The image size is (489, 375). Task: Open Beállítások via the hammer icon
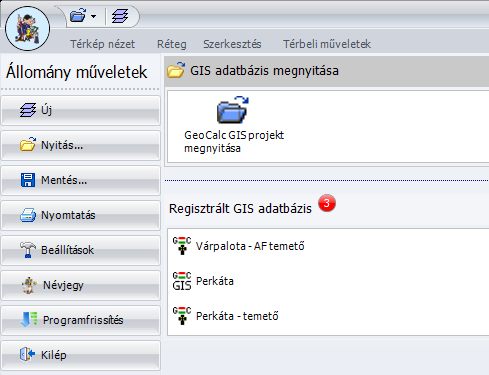pyautogui.click(x=28, y=250)
